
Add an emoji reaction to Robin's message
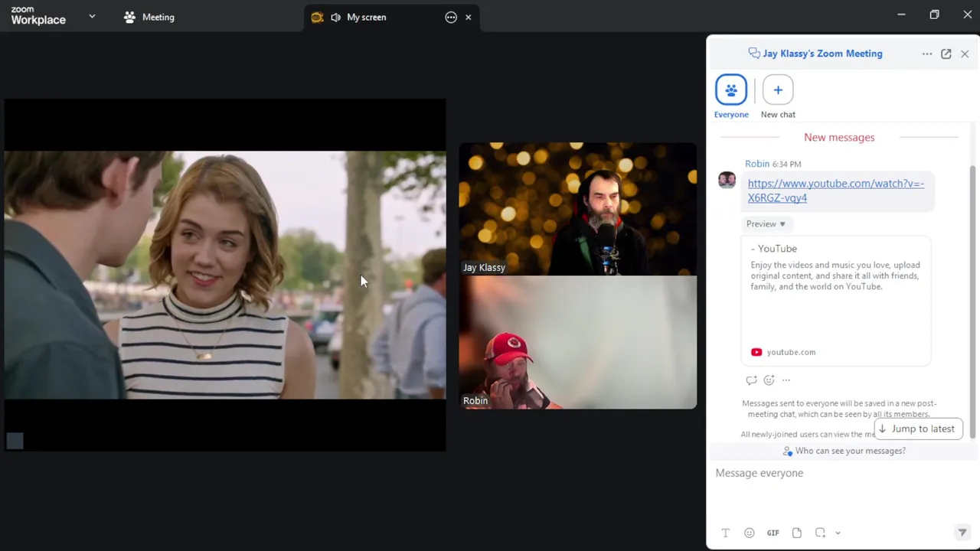[x=769, y=380]
